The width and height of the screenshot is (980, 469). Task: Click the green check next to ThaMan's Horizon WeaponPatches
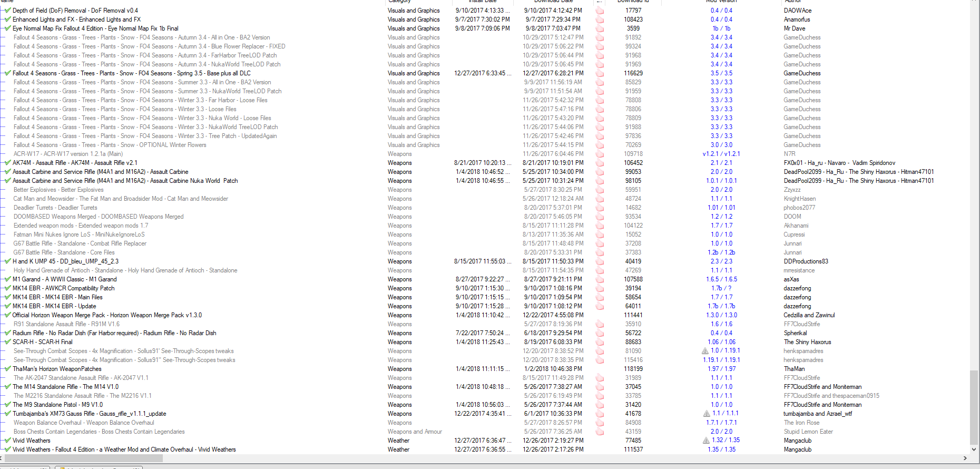[x=7, y=369]
